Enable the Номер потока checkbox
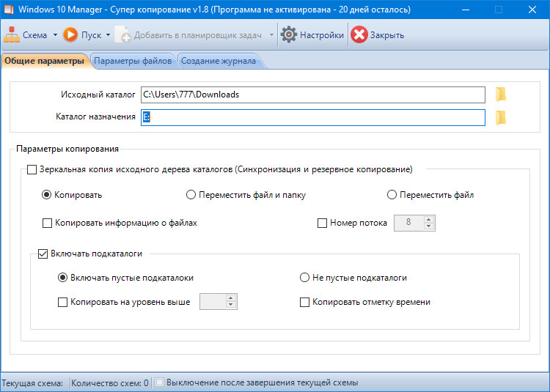The width and height of the screenshot is (550, 392). pyautogui.click(x=322, y=223)
